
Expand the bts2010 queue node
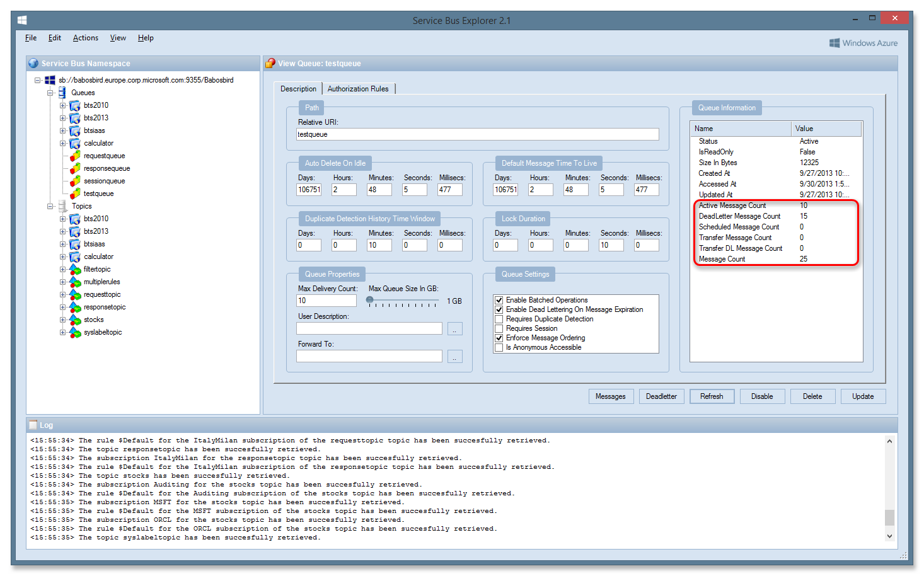pos(62,105)
